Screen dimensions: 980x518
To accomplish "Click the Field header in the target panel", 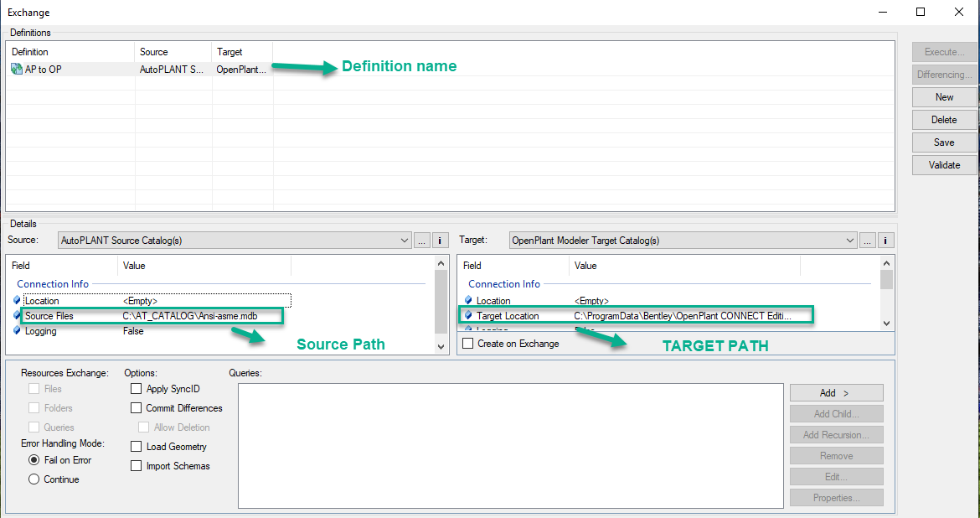I will [x=513, y=266].
